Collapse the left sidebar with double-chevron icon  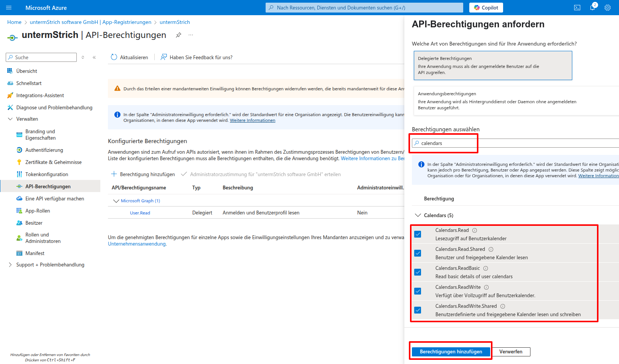pyautogui.click(x=94, y=57)
